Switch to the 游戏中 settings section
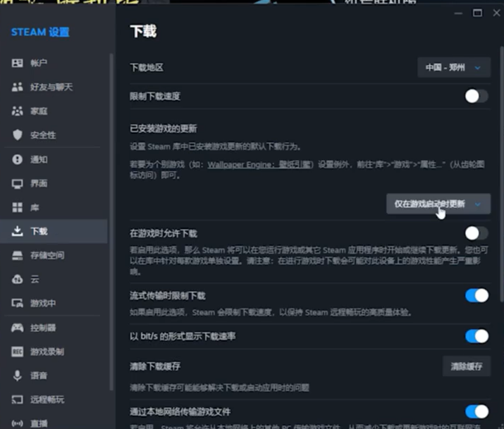The image size is (504, 429). (x=42, y=303)
